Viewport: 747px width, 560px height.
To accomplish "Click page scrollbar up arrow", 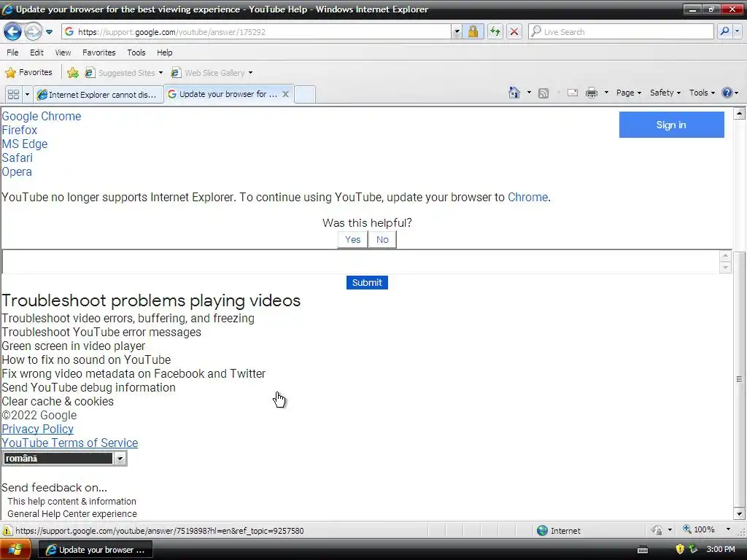I will [739, 113].
